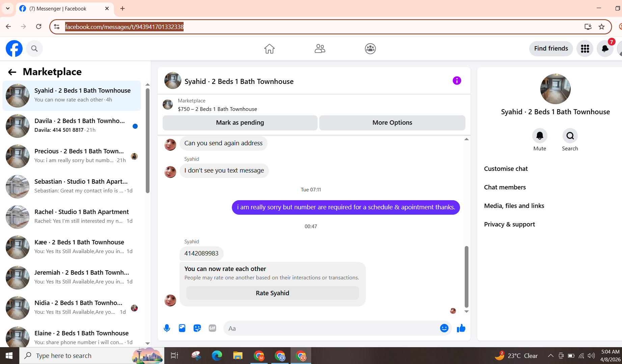Send a thumbs-up like
This screenshot has width=622, height=364.
click(x=461, y=328)
